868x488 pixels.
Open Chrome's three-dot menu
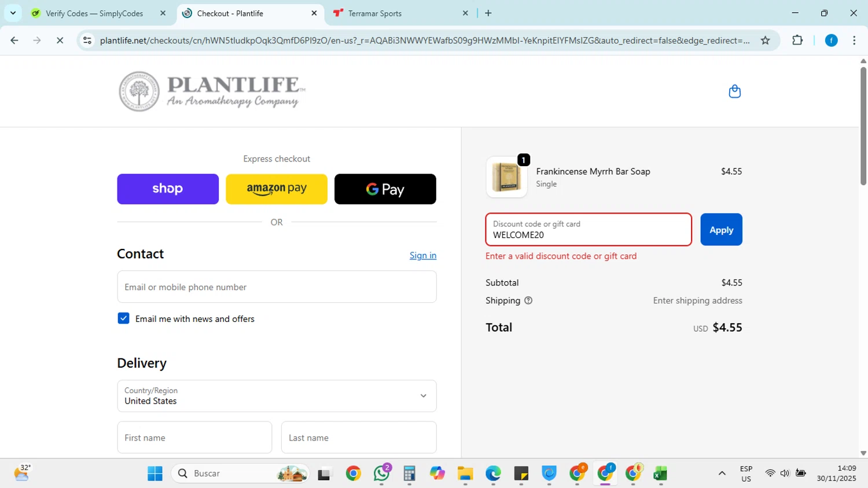tap(854, 41)
